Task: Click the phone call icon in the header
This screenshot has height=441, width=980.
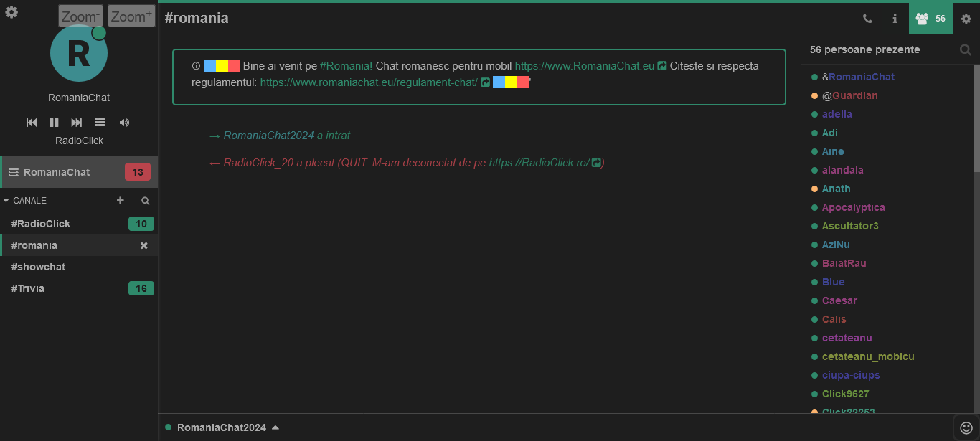Action: click(x=867, y=19)
